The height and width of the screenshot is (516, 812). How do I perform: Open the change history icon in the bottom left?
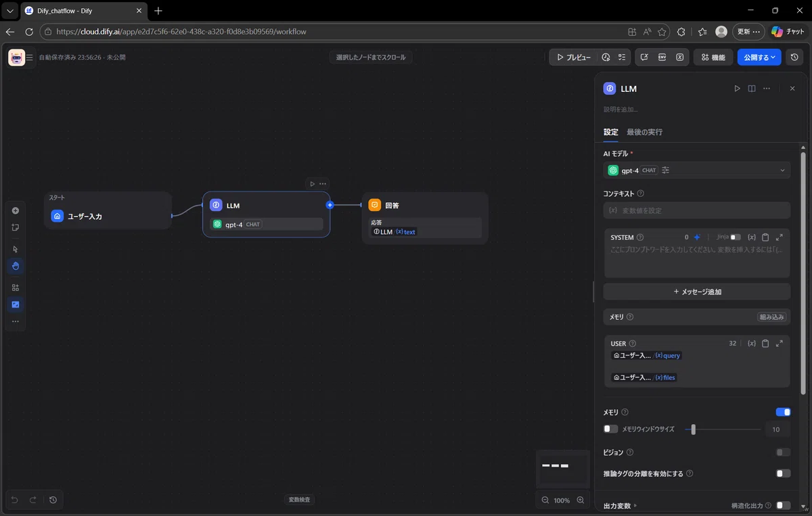pyautogui.click(x=53, y=500)
